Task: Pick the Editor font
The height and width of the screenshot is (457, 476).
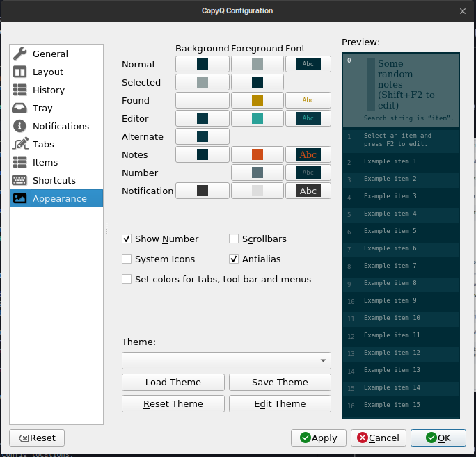Action: coord(308,118)
